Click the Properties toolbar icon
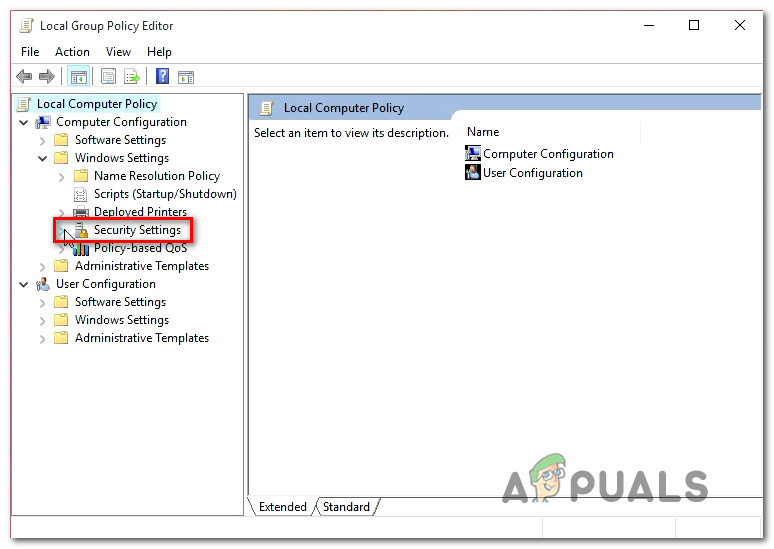The width and height of the screenshot is (774, 549). point(108,77)
